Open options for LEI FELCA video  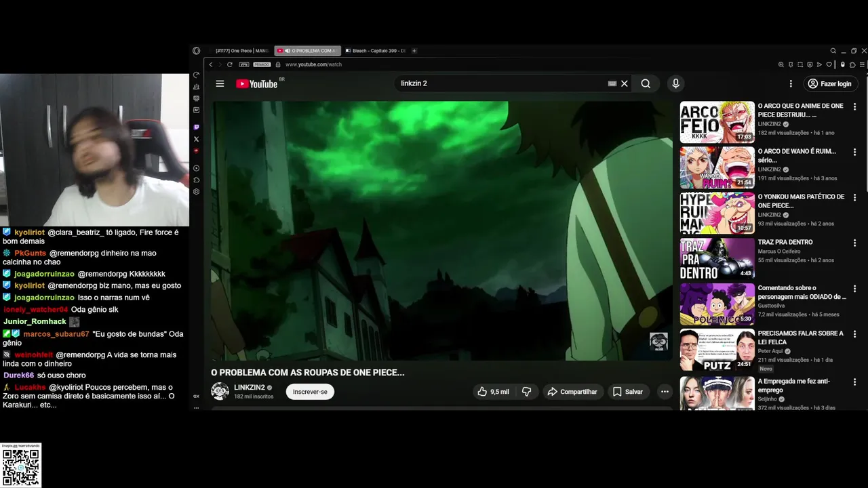coord(854,335)
